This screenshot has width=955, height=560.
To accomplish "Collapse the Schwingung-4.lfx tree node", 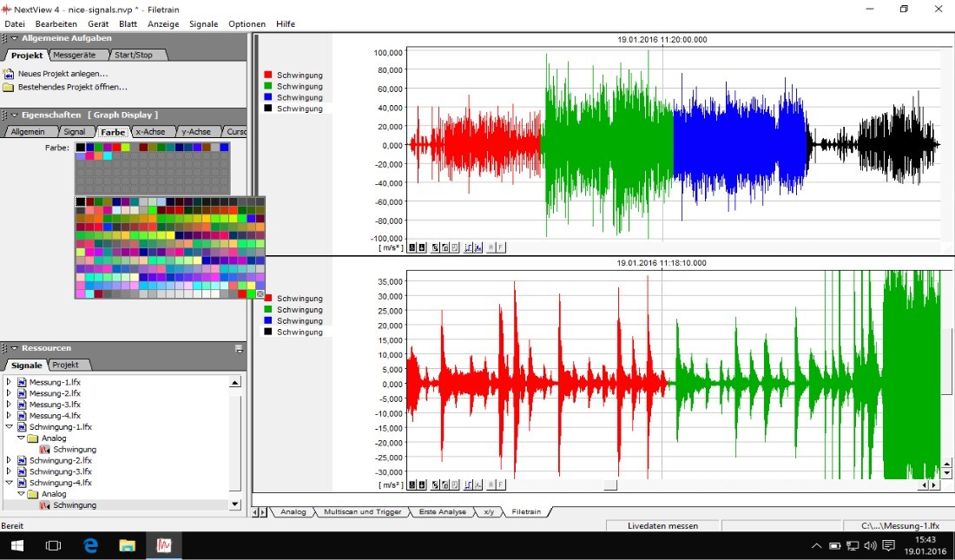I will [10, 483].
